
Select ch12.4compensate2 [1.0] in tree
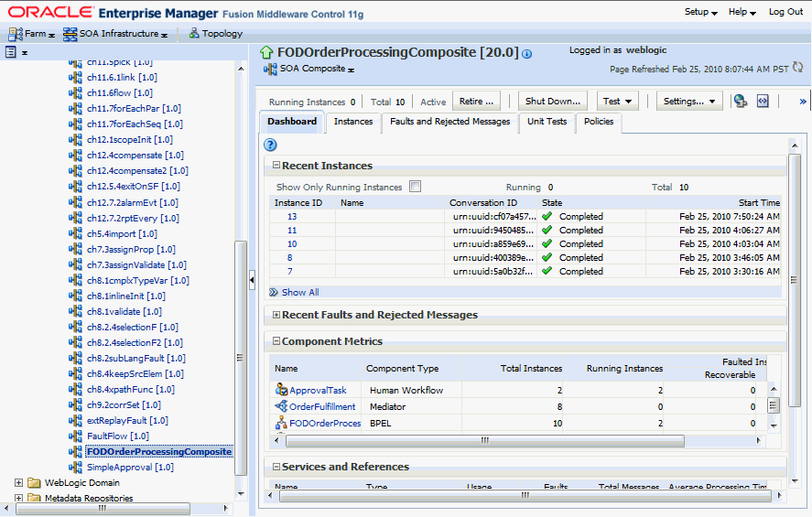pyautogui.click(x=137, y=171)
